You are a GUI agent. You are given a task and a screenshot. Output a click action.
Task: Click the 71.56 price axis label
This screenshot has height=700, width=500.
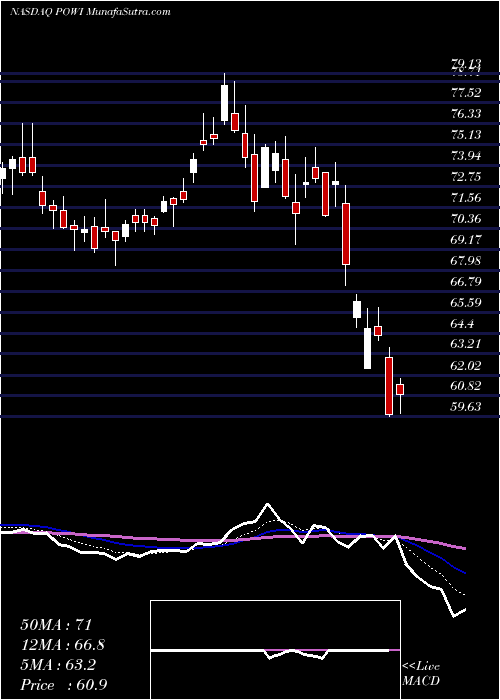pos(466,198)
